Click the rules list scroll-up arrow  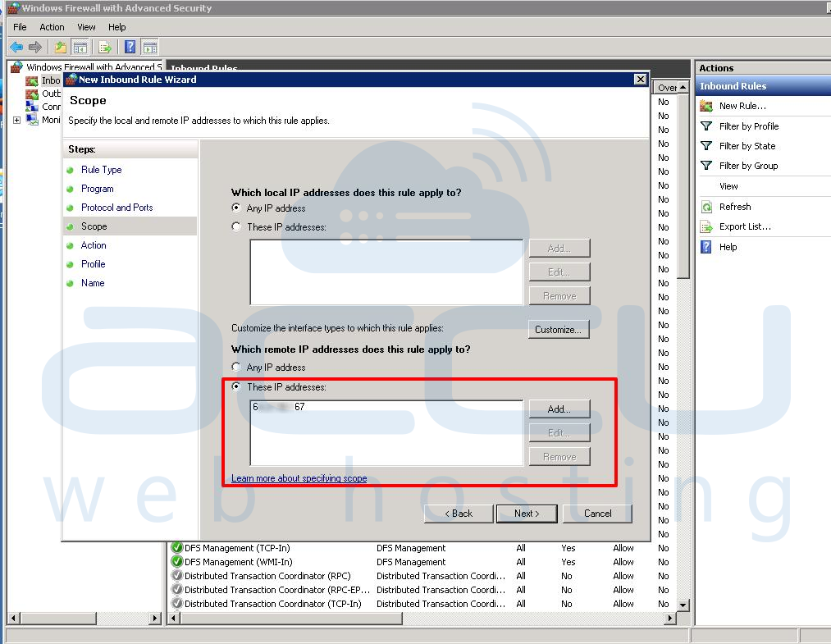click(x=683, y=87)
